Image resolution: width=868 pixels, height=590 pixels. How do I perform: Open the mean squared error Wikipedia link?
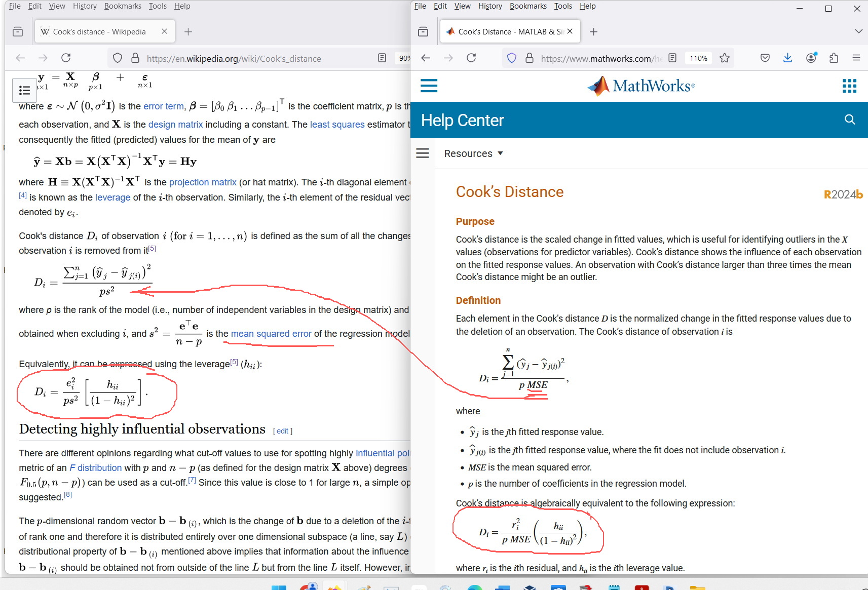[x=271, y=333]
